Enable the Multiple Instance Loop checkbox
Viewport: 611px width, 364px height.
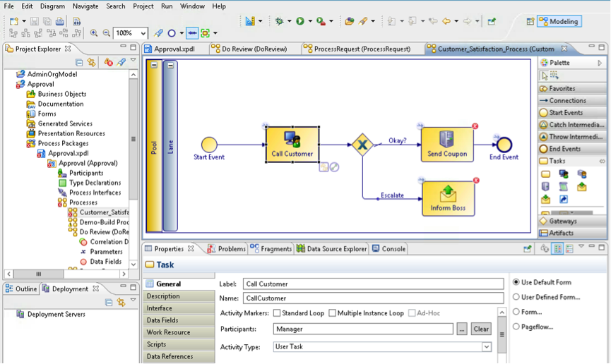coord(332,313)
